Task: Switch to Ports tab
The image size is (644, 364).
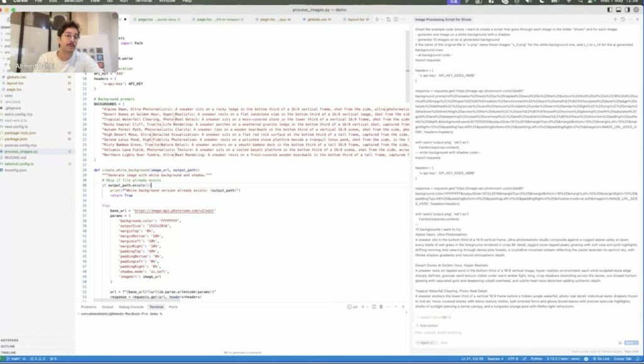Action: click(173, 307)
